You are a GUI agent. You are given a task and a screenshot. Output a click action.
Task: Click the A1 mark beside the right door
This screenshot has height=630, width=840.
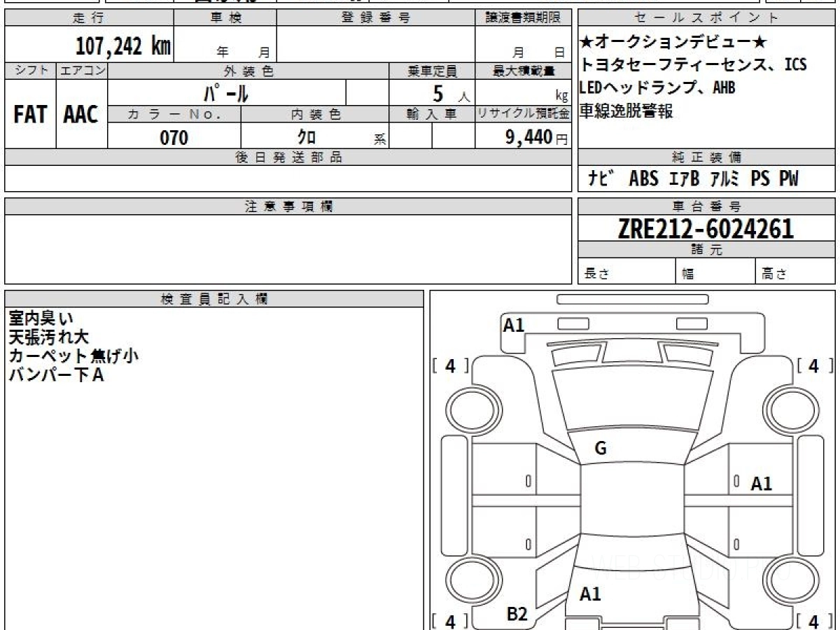tap(762, 484)
